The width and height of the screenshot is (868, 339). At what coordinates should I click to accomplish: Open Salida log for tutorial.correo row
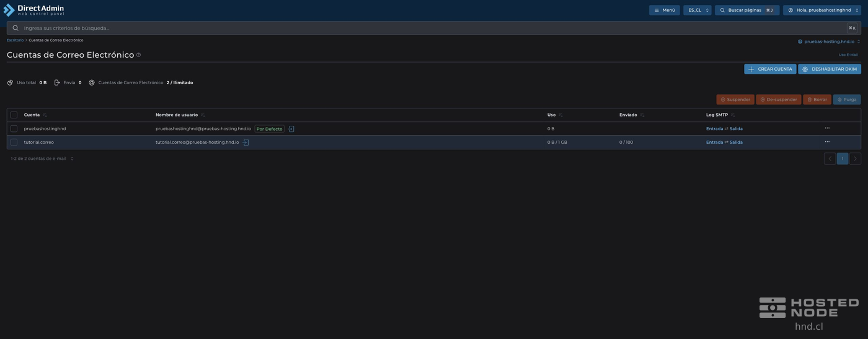736,143
